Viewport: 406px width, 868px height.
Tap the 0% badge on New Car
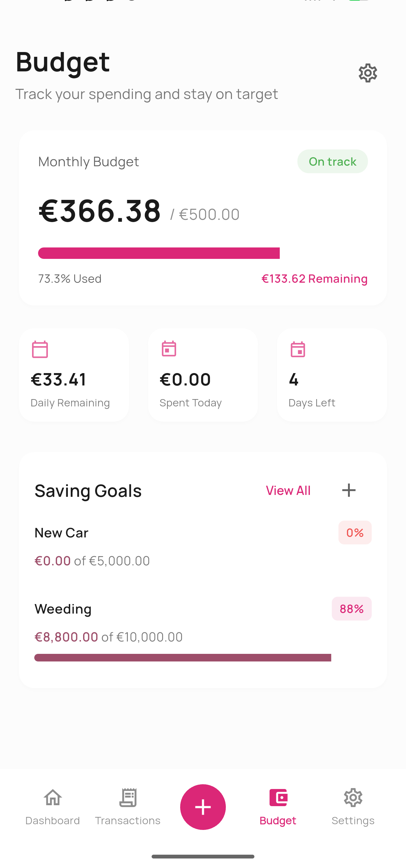pyautogui.click(x=354, y=533)
